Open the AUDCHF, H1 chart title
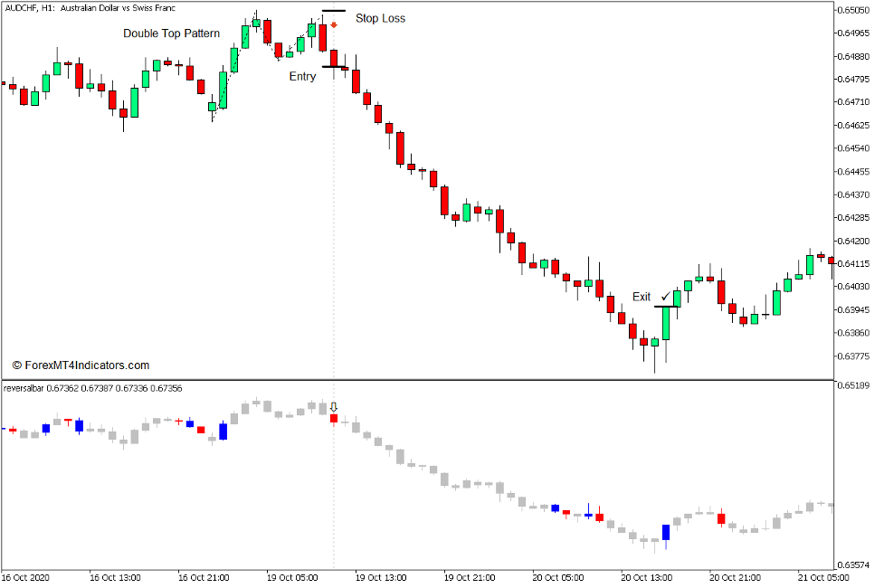884x588 pixels. point(90,7)
